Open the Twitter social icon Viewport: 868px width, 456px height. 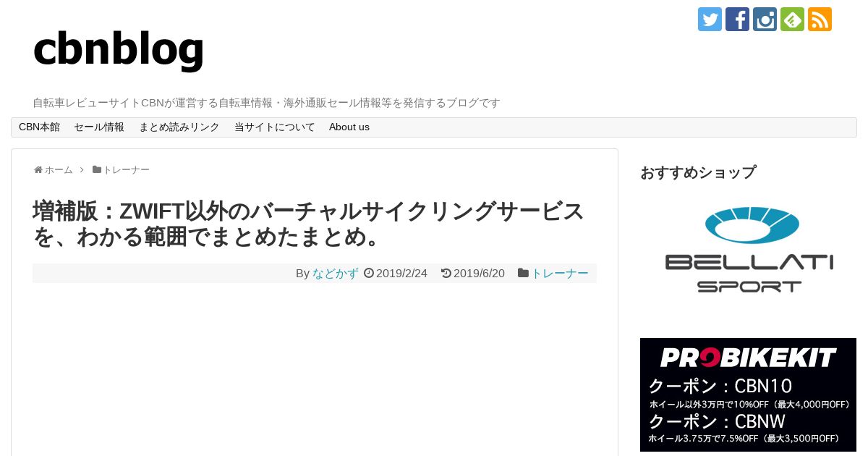click(710, 19)
